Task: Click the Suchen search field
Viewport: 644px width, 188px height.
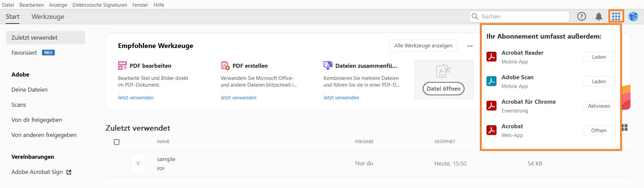Action: [x=519, y=16]
